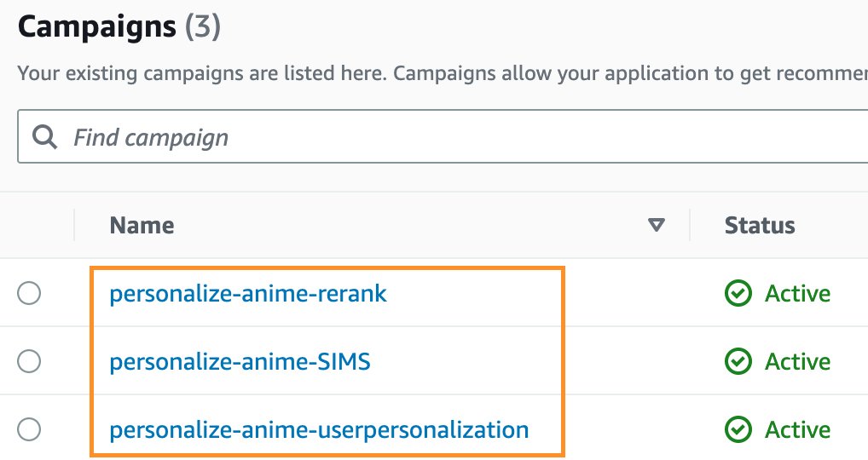Click the campaign count (3) label
868x460 pixels.
pos(202,26)
